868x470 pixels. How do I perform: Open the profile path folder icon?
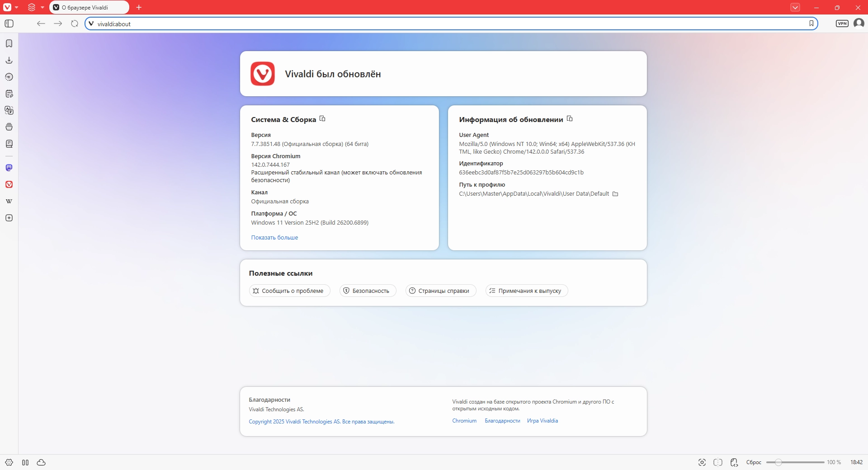pos(615,194)
